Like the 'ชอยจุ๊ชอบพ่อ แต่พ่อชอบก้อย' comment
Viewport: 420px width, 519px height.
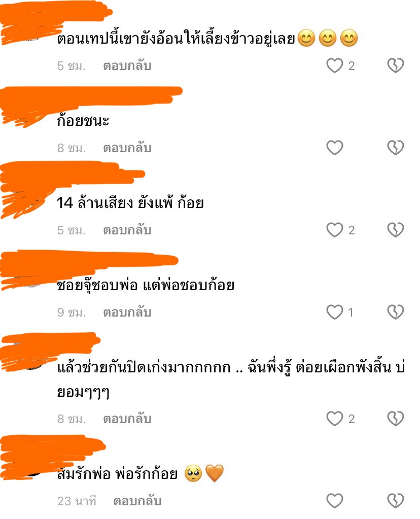(335, 312)
